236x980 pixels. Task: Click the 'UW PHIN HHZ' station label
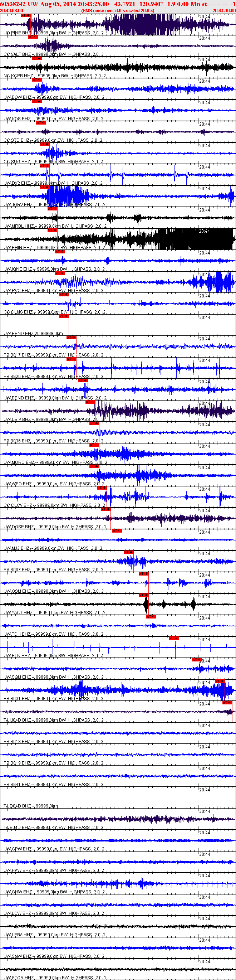pyautogui.click(x=18, y=248)
